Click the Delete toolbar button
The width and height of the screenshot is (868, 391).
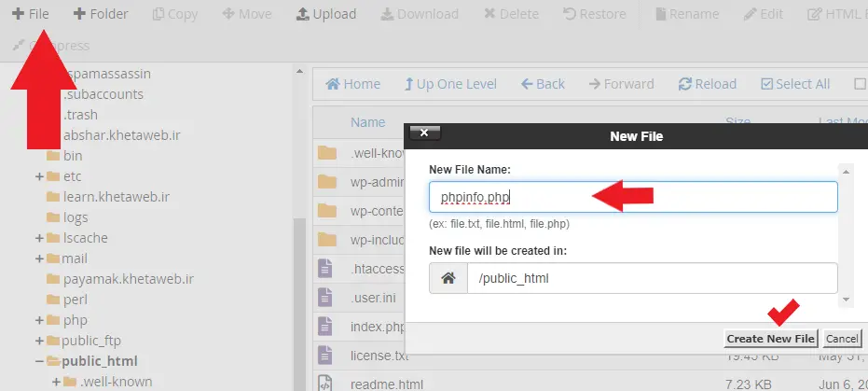pos(511,14)
